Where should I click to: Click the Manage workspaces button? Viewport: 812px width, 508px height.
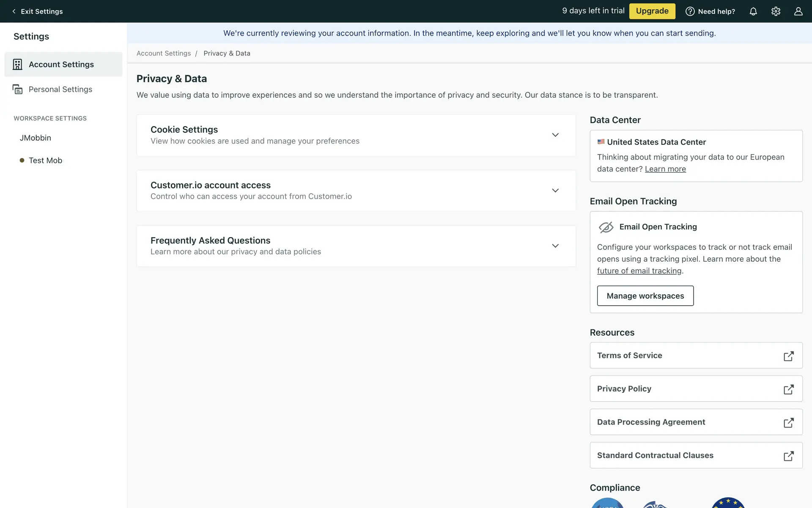coord(645,296)
